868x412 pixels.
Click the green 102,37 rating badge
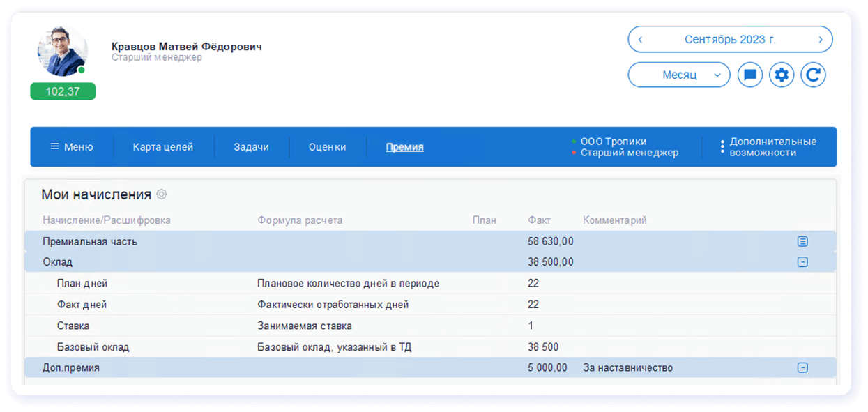[x=62, y=91]
